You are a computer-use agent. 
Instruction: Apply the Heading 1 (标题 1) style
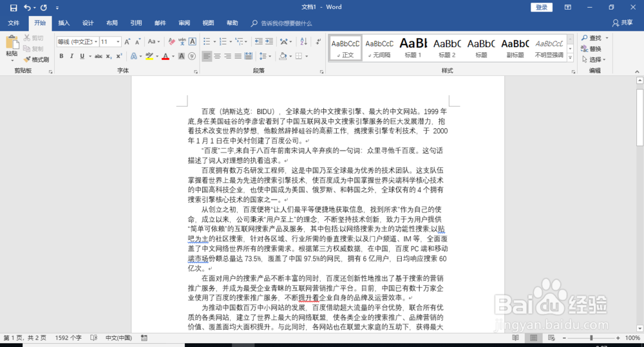[413, 48]
